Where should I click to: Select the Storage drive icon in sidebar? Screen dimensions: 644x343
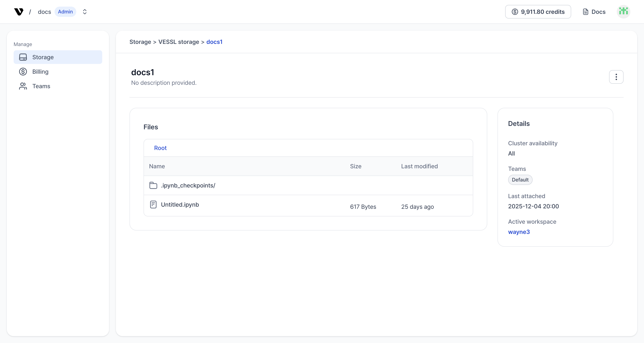coord(23,57)
